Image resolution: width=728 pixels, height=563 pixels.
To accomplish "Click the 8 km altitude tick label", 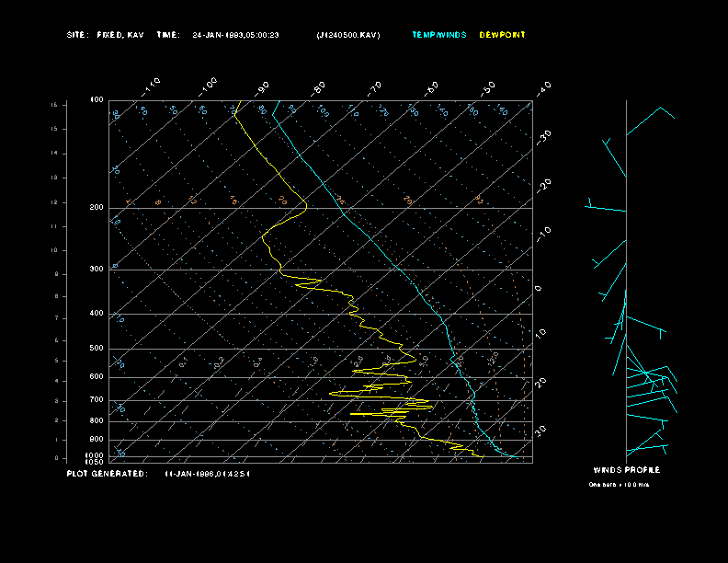I will 57,296.
